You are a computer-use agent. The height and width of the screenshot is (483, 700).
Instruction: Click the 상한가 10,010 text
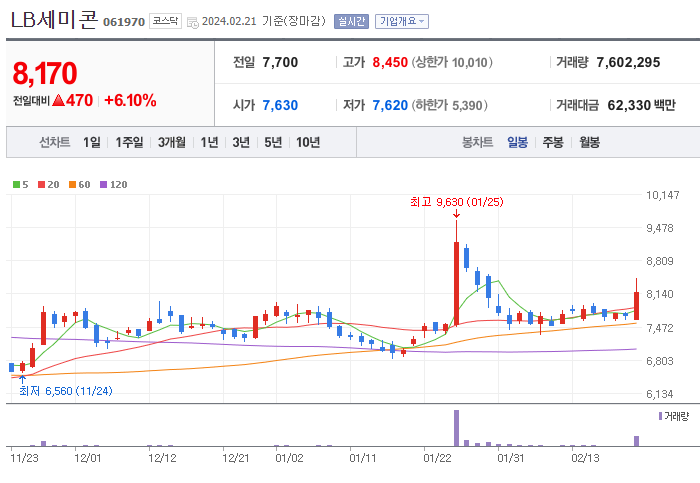tap(452, 62)
